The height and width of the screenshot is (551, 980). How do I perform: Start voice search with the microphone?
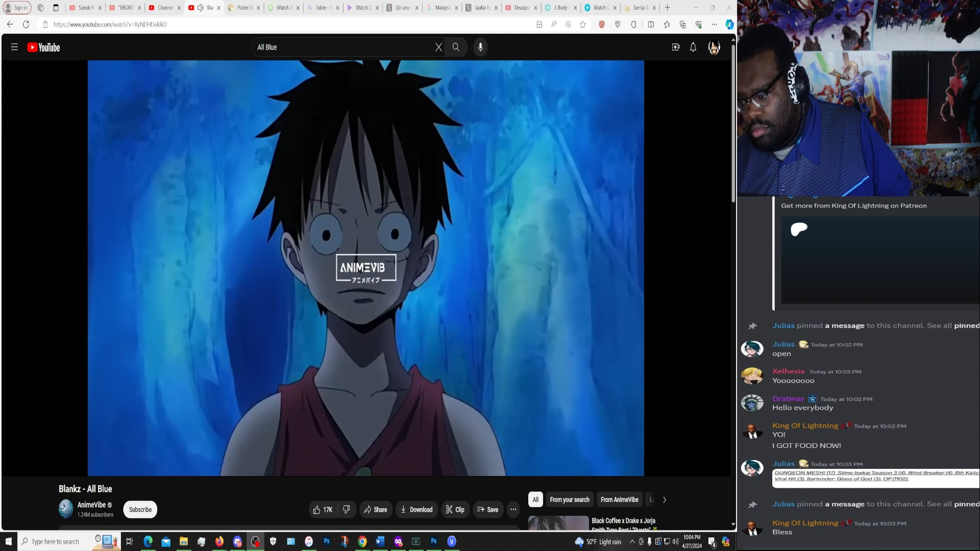pos(480,47)
